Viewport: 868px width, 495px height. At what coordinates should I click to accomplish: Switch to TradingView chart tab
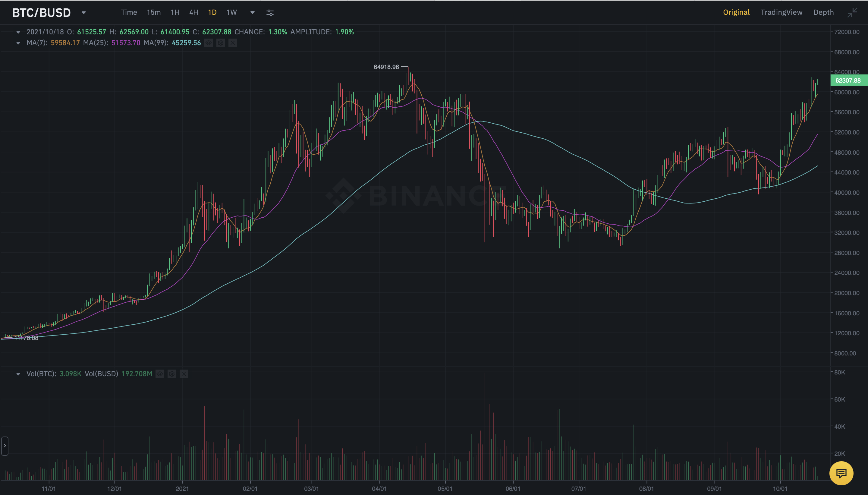(x=781, y=12)
